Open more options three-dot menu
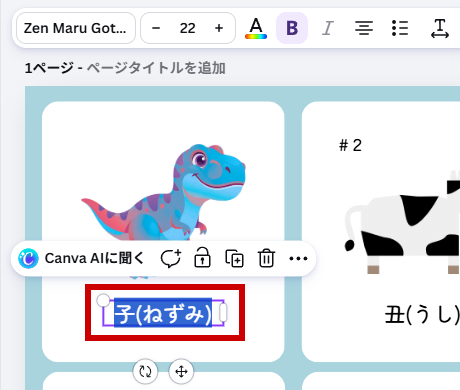Viewport: 460px width, 390px height. (298, 258)
